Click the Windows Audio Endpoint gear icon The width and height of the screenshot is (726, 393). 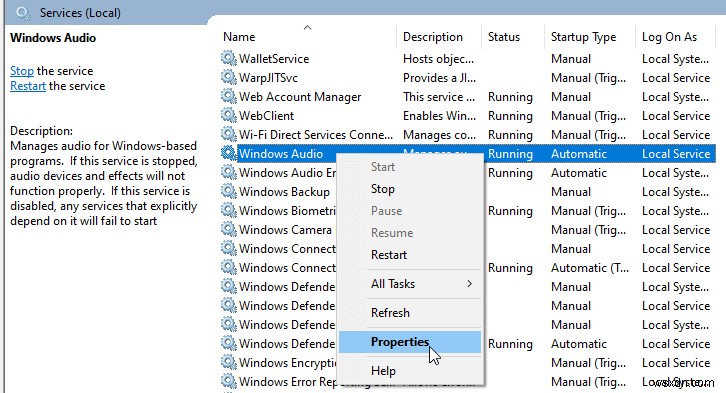tap(229, 173)
